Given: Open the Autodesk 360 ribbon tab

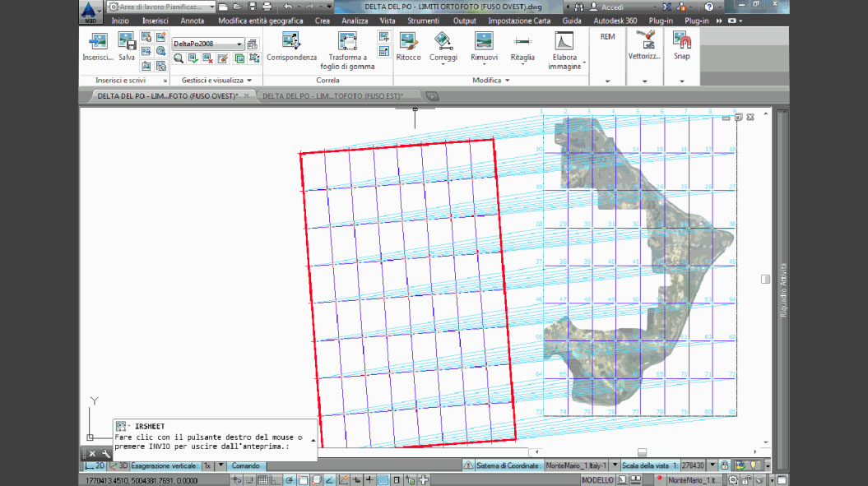Looking at the screenshot, I should click(615, 21).
